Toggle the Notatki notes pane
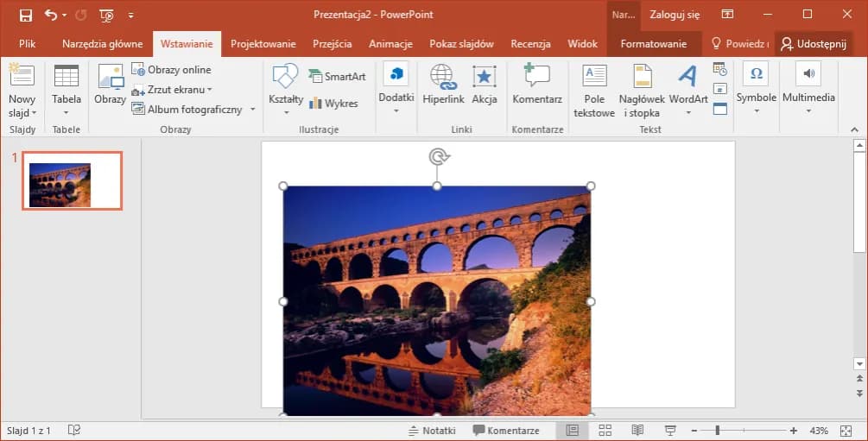The width and height of the screenshot is (868, 441). click(x=432, y=431)
